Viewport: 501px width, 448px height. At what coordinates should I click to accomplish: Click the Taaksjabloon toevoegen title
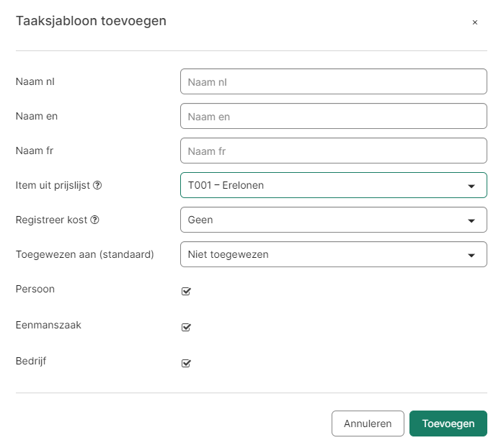91,21
